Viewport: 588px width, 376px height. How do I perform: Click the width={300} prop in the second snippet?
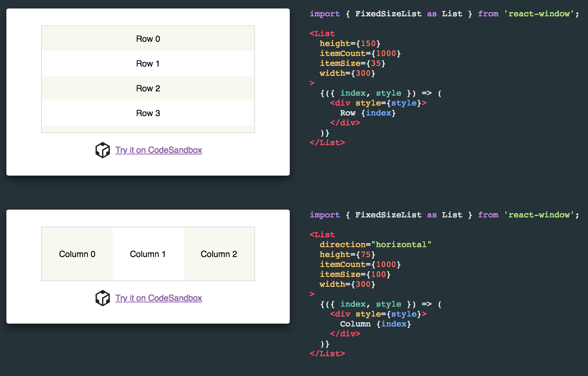(347, 284)
